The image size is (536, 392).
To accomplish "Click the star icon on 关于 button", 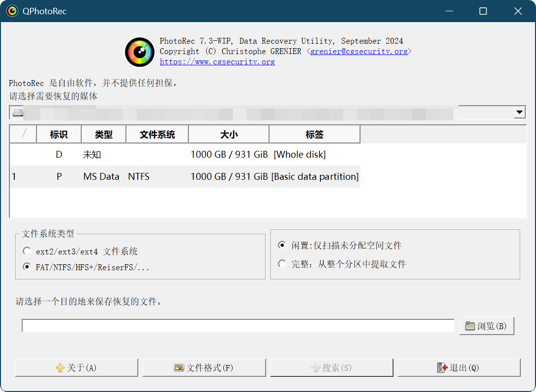I will click(60, 368).
